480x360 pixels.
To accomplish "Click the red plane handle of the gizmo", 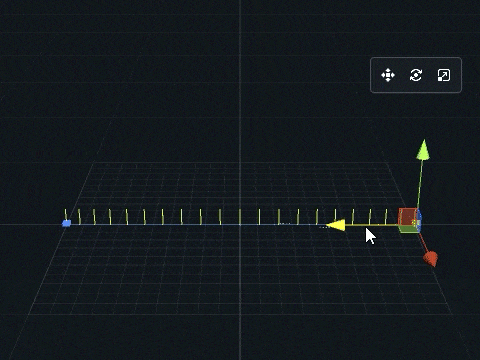I will 407,217.
